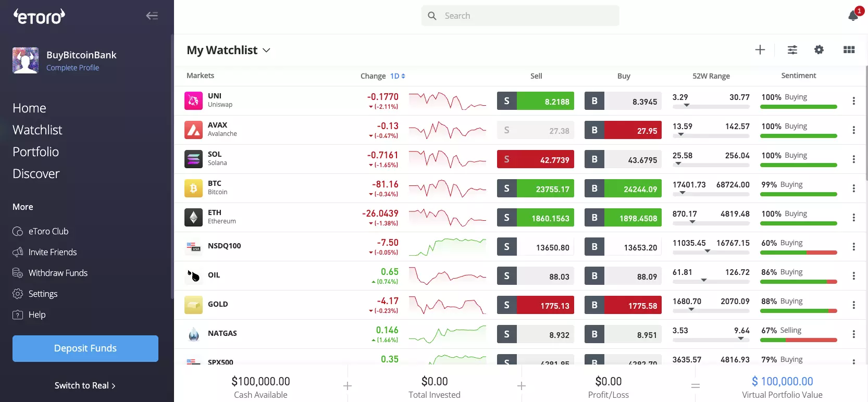Buy BTC at 24244.09

[x=623, y=189]
